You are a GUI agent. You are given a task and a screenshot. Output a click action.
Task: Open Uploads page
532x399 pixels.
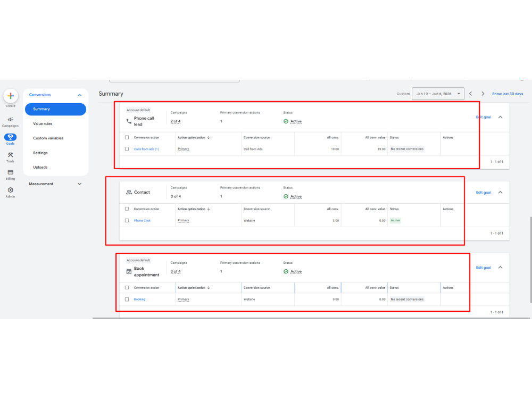pos(40,167)
